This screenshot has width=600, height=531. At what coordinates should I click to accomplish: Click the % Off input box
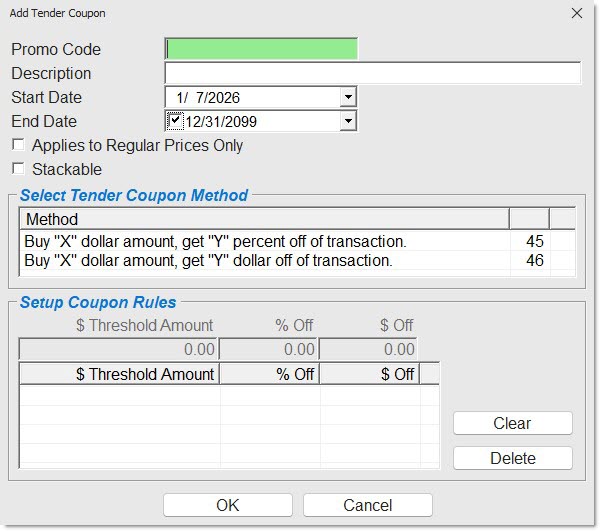point(268,349)
